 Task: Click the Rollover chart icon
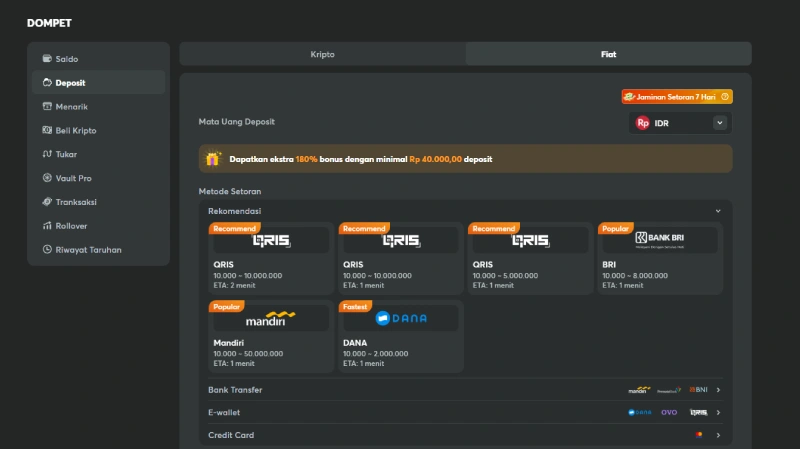click(47, 226)
